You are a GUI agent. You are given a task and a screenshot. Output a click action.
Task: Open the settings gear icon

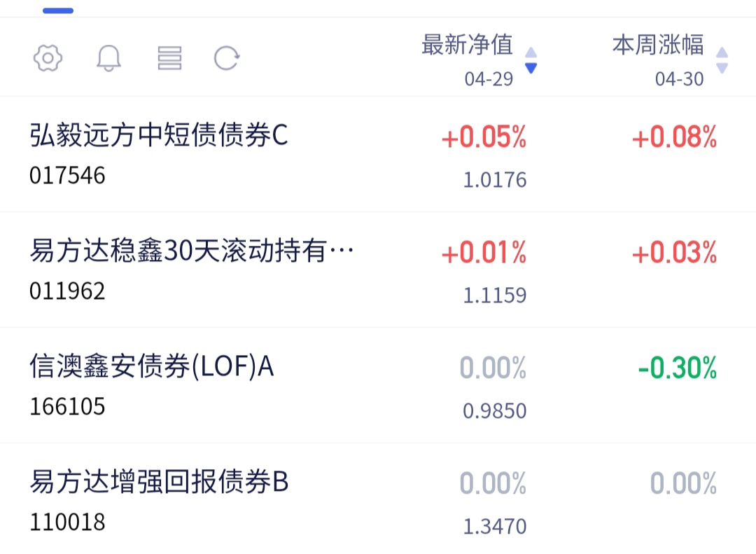click(48, 58)
